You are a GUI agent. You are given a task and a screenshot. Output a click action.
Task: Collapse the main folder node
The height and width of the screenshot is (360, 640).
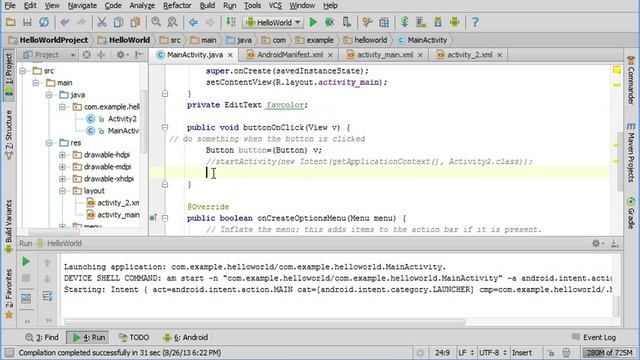tap(36, 83)
